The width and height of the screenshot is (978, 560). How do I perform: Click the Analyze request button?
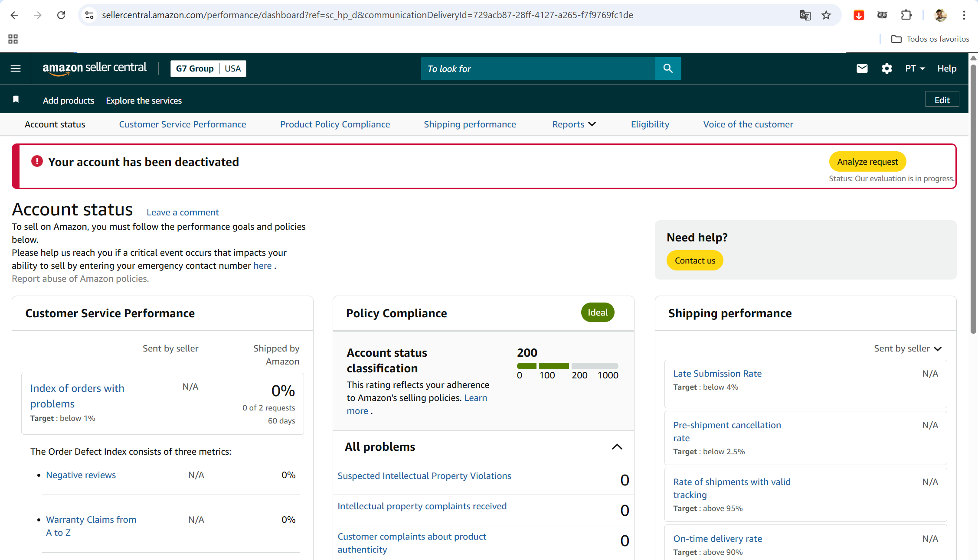pos(867,162)
